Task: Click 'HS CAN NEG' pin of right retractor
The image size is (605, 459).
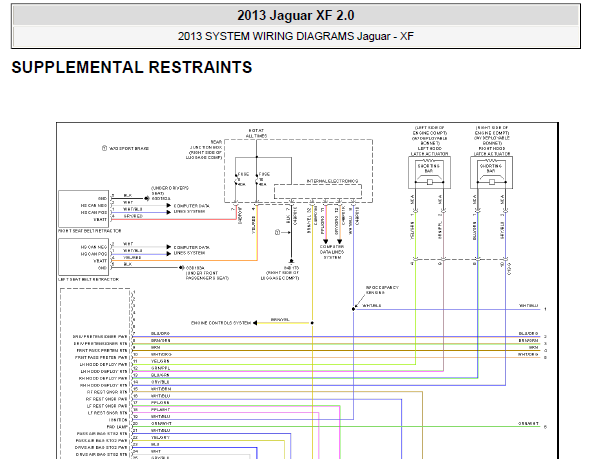Action: [94, 206]
